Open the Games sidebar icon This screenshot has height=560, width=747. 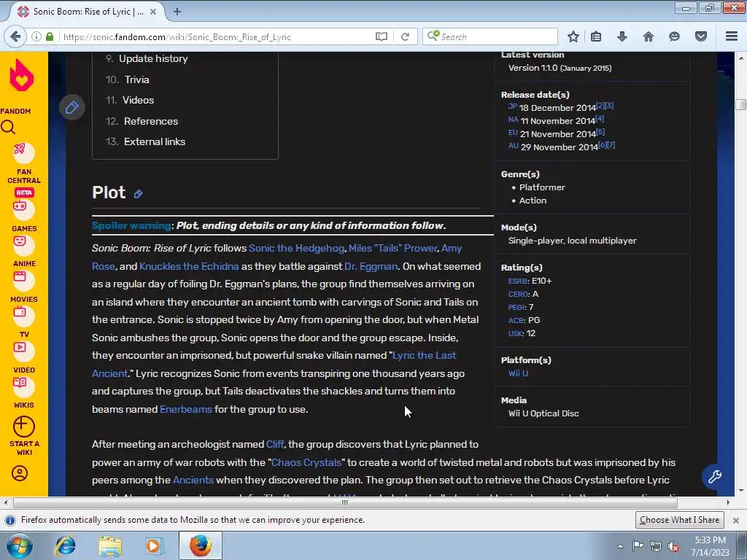click(23, 209)
